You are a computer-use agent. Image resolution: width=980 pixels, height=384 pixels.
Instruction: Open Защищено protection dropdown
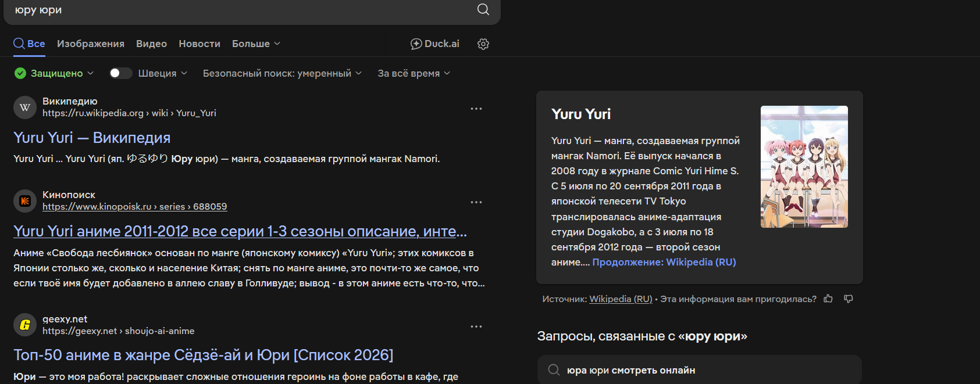(x=54, y=73)
